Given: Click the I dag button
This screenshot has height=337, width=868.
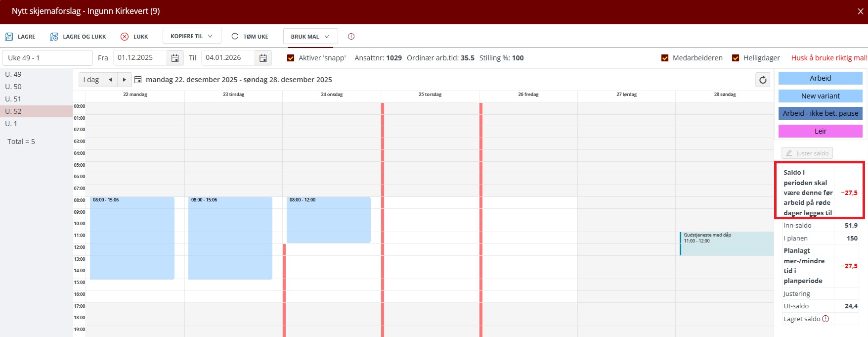Looking at the screenshot, I should pyautogui.click(x=91, y=80).
